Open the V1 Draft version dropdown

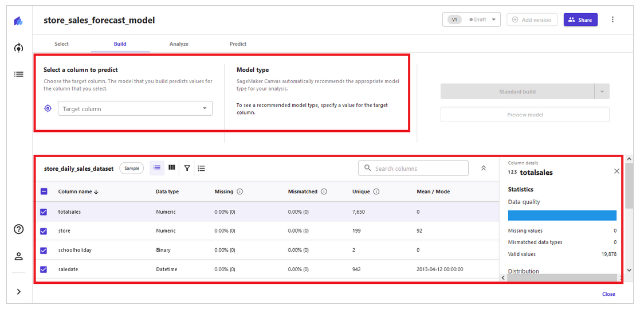[x=472, y=19]
